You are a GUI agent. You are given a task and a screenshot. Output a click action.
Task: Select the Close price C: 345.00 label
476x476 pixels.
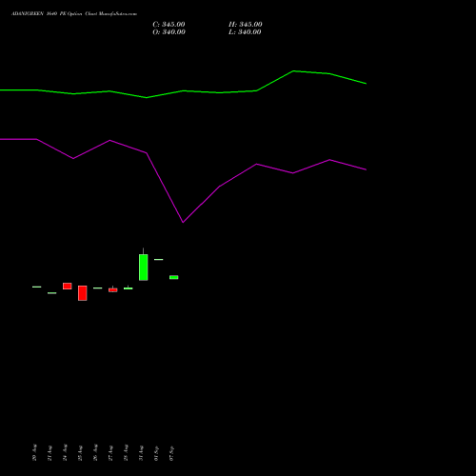click(169, 25)
